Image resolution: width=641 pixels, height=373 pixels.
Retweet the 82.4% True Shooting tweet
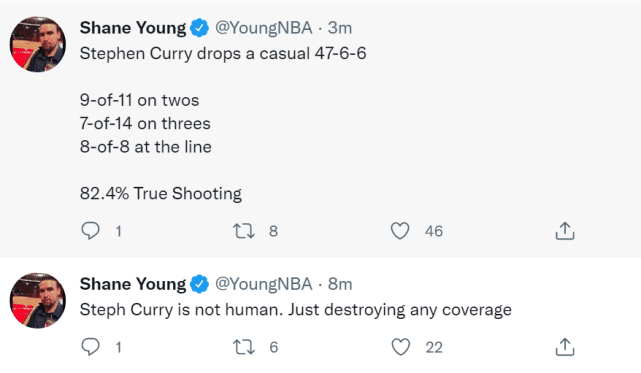point(244,231)
